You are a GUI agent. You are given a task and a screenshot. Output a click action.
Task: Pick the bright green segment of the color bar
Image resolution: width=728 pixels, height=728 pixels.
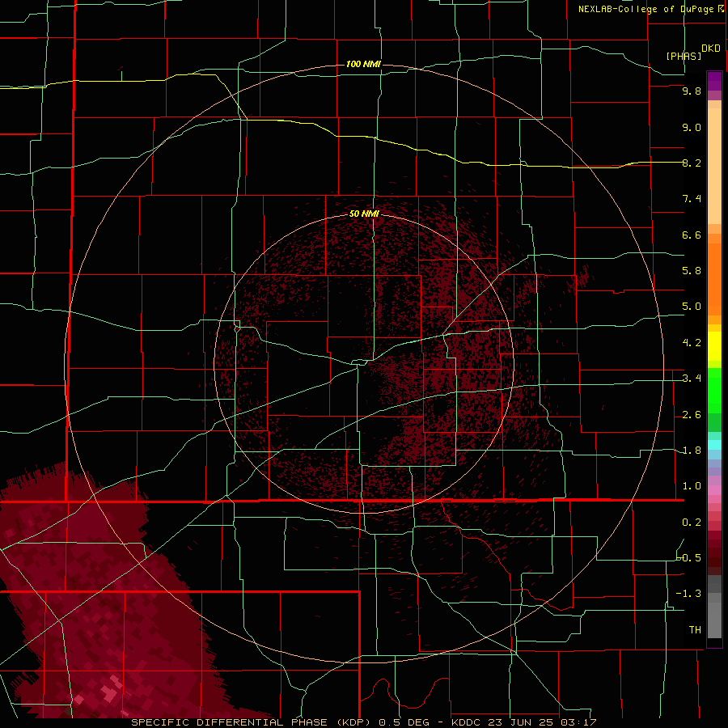tap(714, 391)
